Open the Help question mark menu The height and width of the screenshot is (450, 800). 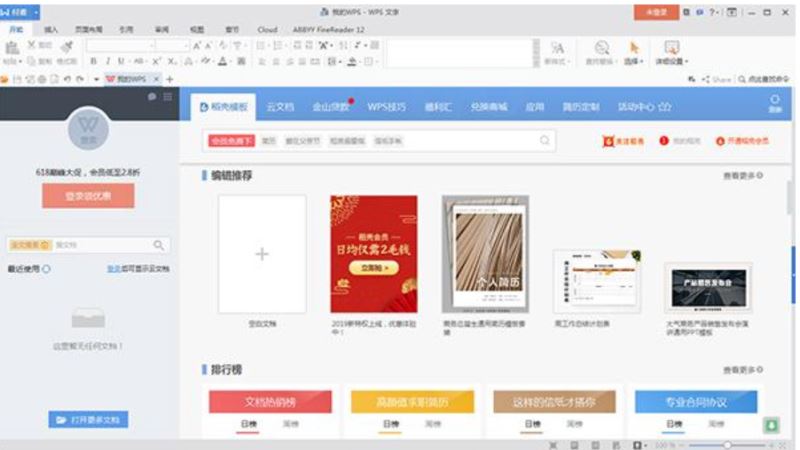click(x=713, y=12)
